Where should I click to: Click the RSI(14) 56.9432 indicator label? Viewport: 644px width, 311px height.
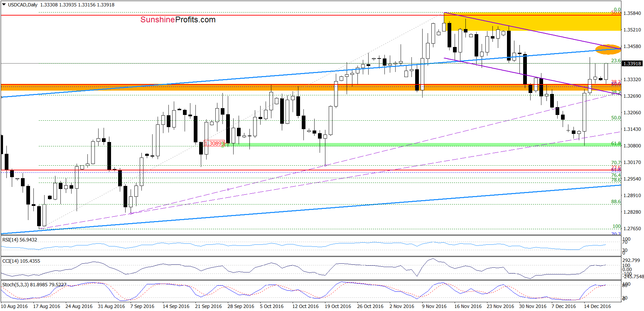point(20,240)
